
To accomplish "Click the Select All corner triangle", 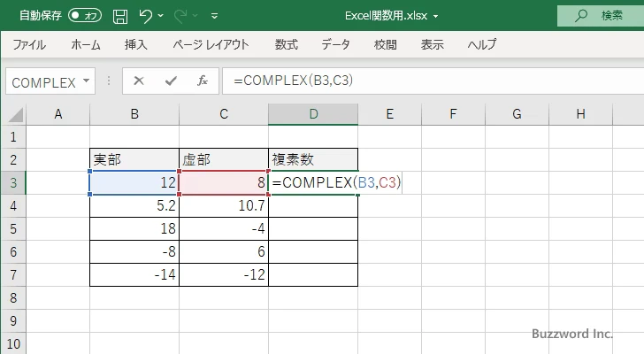I will click(16, 115).
